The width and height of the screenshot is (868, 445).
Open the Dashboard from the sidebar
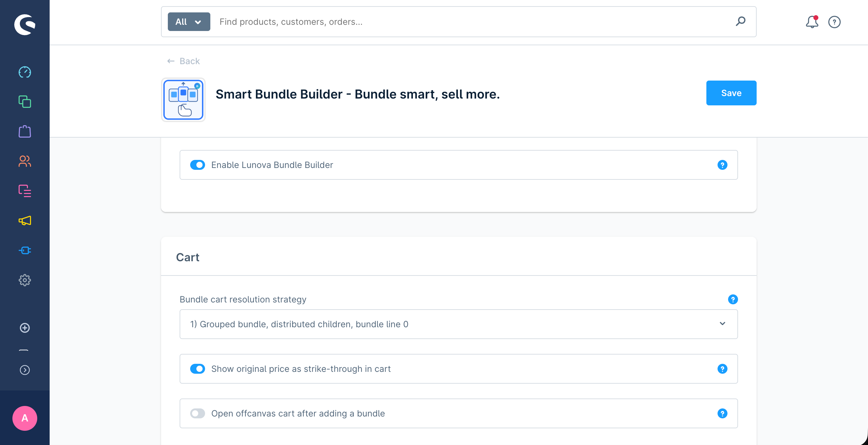[x=24, y=72]
